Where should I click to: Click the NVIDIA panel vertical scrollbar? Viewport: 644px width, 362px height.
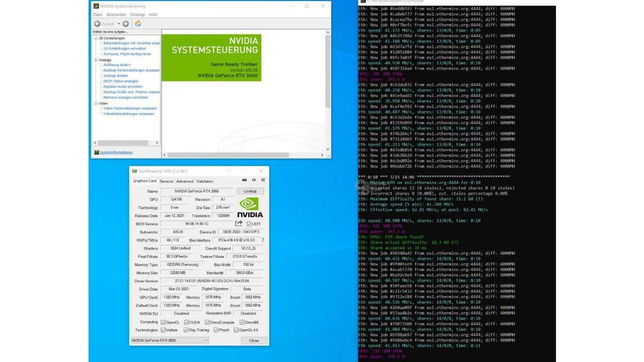pos(328,70)
